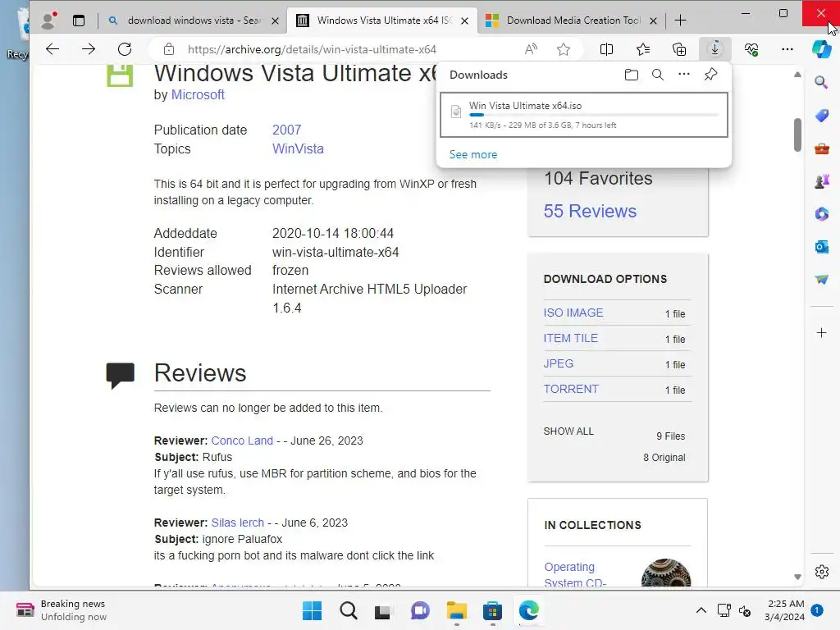
Task: Choose ISO IMAGE download option
Action: tap(573, 313)
